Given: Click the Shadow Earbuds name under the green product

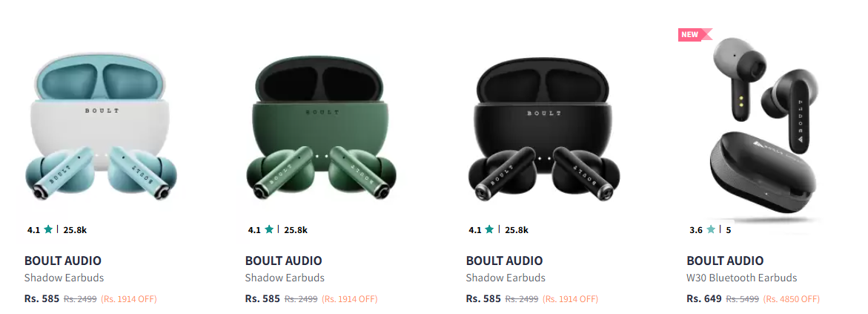Looking at the screenshot, I should point(285,278).
